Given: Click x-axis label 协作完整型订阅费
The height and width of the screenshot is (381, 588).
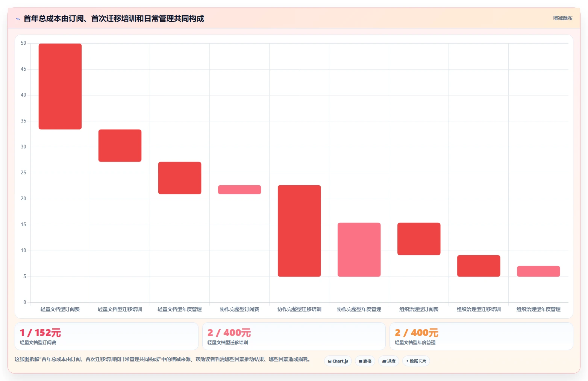Looking at the screenshot, I should 239,309.
